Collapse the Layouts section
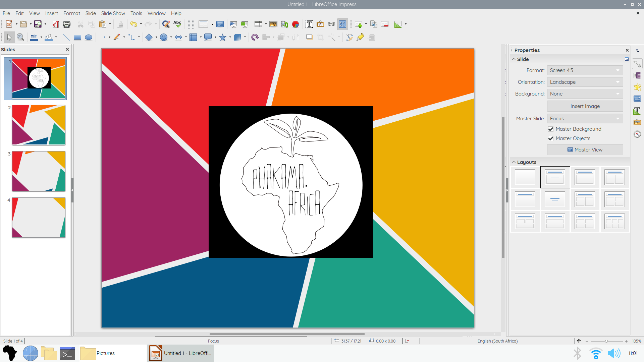 pos(514,162)
